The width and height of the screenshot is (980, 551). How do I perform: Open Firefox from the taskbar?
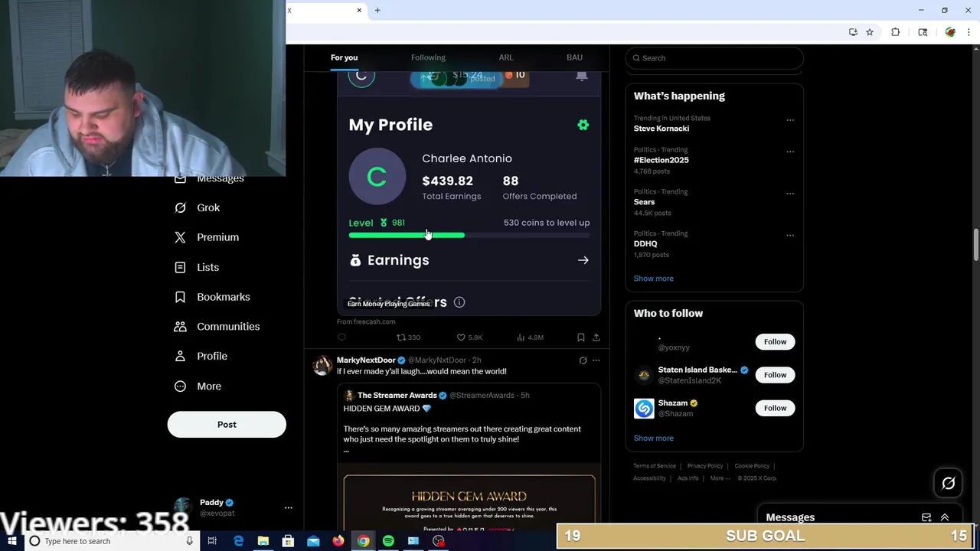point(338,541)
